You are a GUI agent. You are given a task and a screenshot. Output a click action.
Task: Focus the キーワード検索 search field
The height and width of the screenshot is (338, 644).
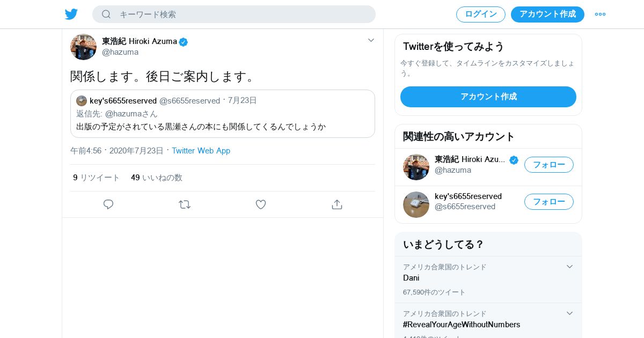[241, 14]
